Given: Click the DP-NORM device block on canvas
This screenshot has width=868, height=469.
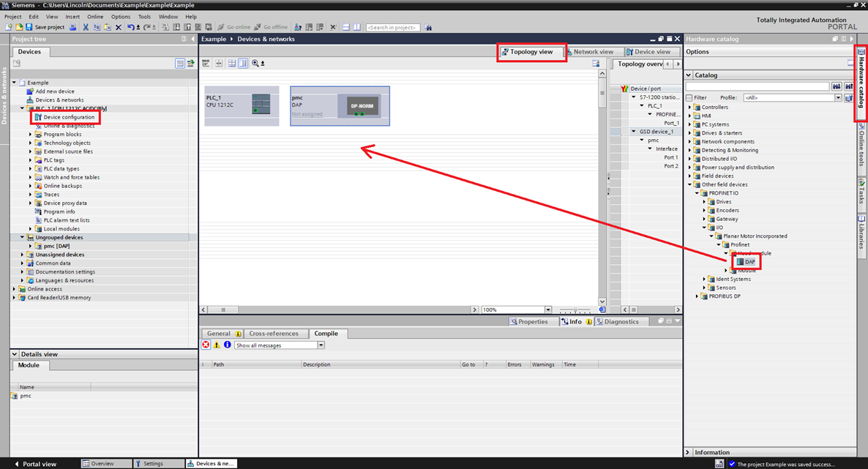Looking at the screenshot, I should (x=358, y=105).
